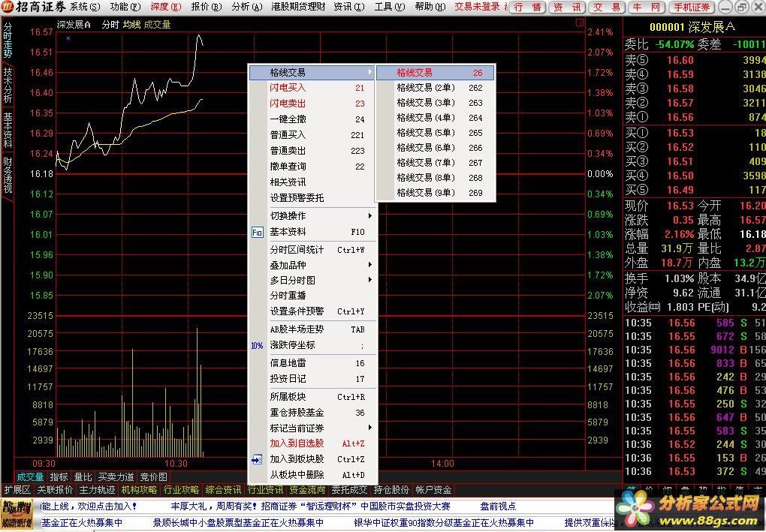Image resolution: width=766 pixels, height=532 pixels.
Task: Select 闪电买入 in context menu
Action: click(x=313, y=88)
